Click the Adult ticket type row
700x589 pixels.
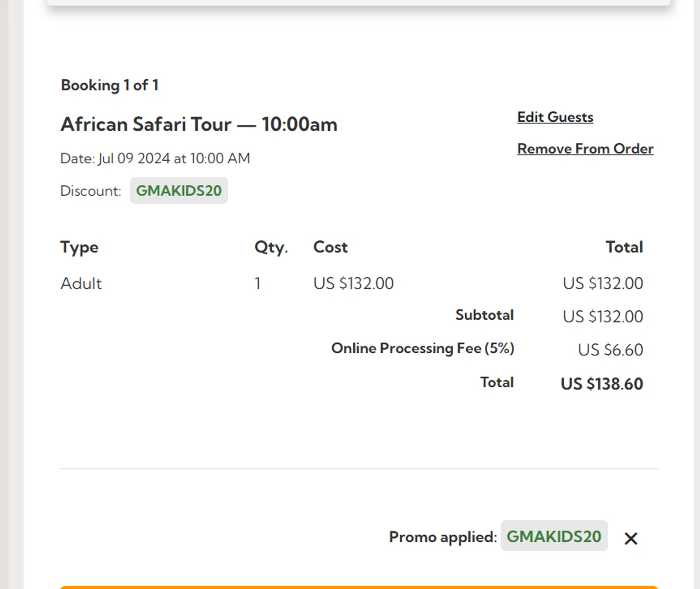coord(81,283)
